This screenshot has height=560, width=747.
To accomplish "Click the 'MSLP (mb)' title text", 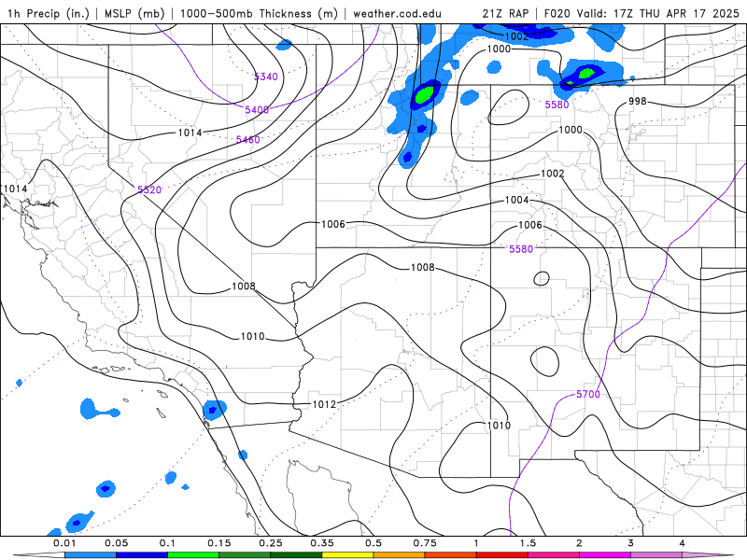I will coord(134,13).
